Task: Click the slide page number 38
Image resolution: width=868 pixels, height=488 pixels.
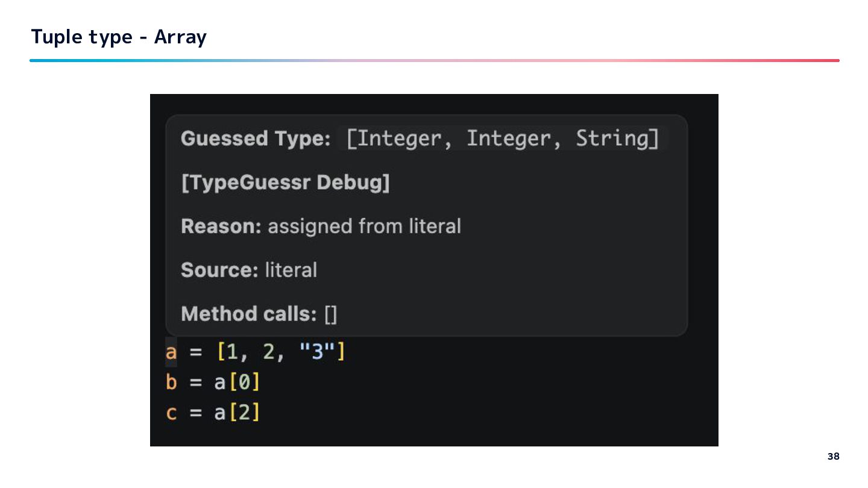Action: pos(833,457)
